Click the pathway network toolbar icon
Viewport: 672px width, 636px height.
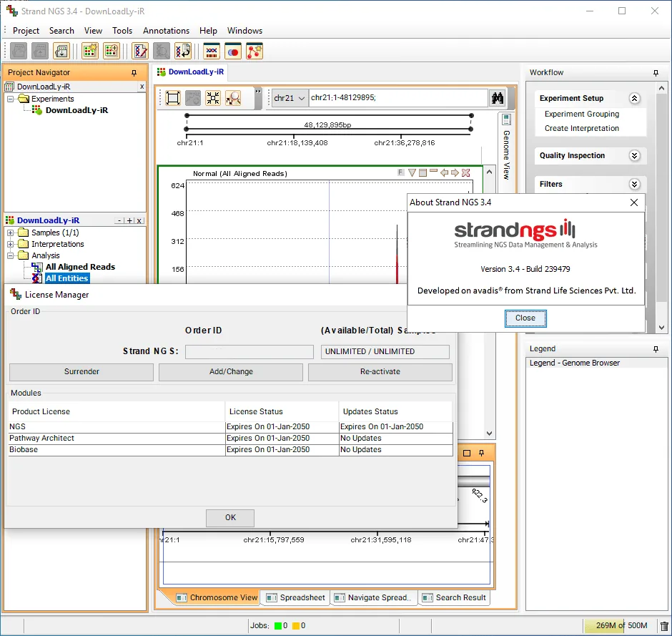254,52
